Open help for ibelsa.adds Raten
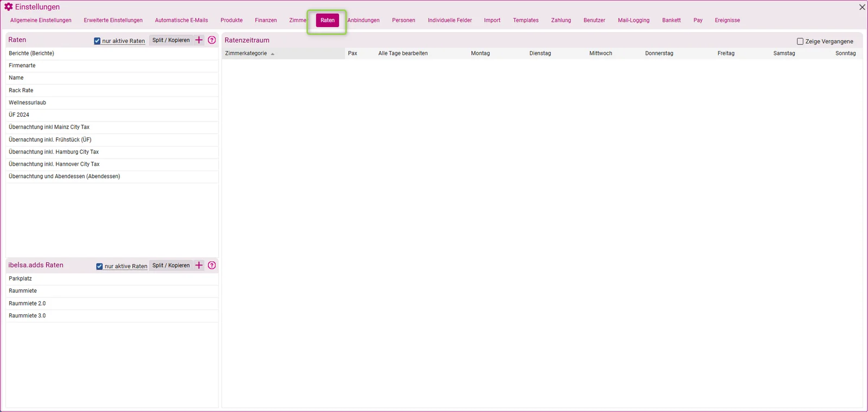The width and height of the screenshot is (868, 412). (212, 265)
